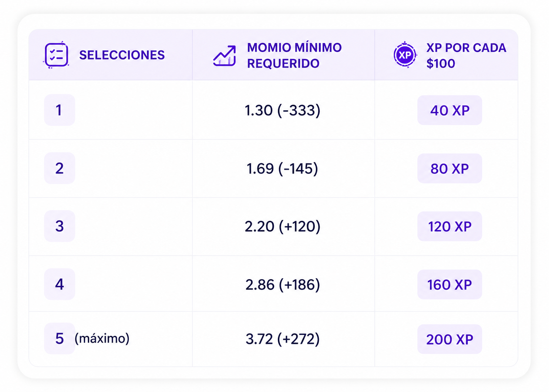Click the selection number 3 badge

[60, 226]
